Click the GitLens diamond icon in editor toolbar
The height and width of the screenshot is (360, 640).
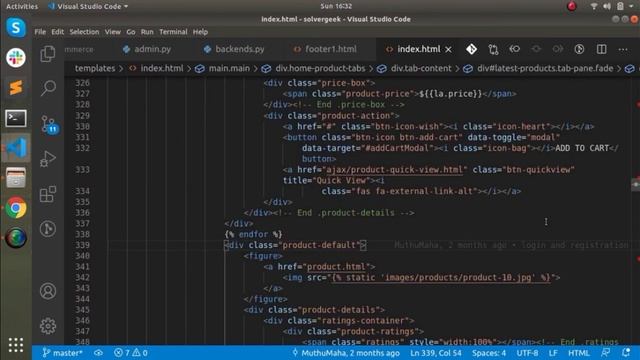click(471, 49)
